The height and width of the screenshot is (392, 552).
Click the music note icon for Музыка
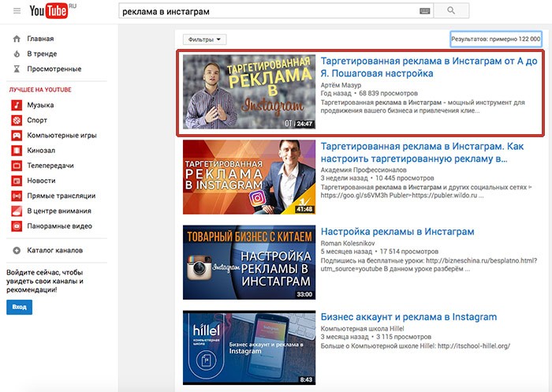pos(17,105)
